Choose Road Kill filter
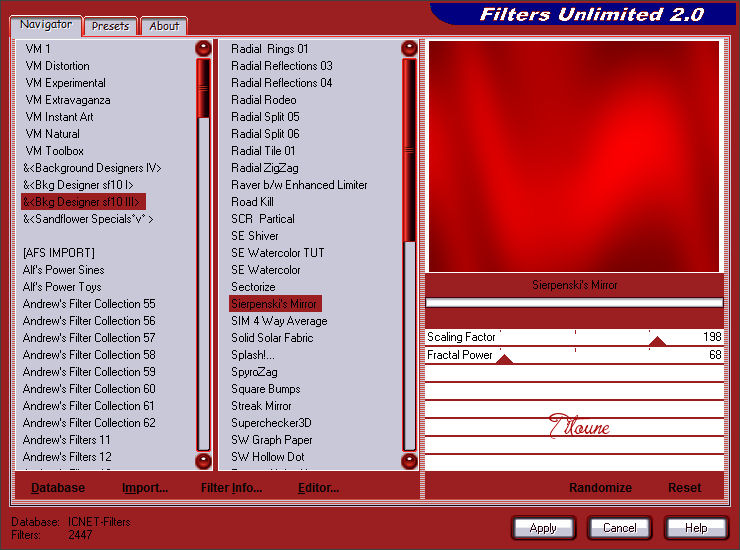Viewport: 740px width, 550px height. (252, 202)
